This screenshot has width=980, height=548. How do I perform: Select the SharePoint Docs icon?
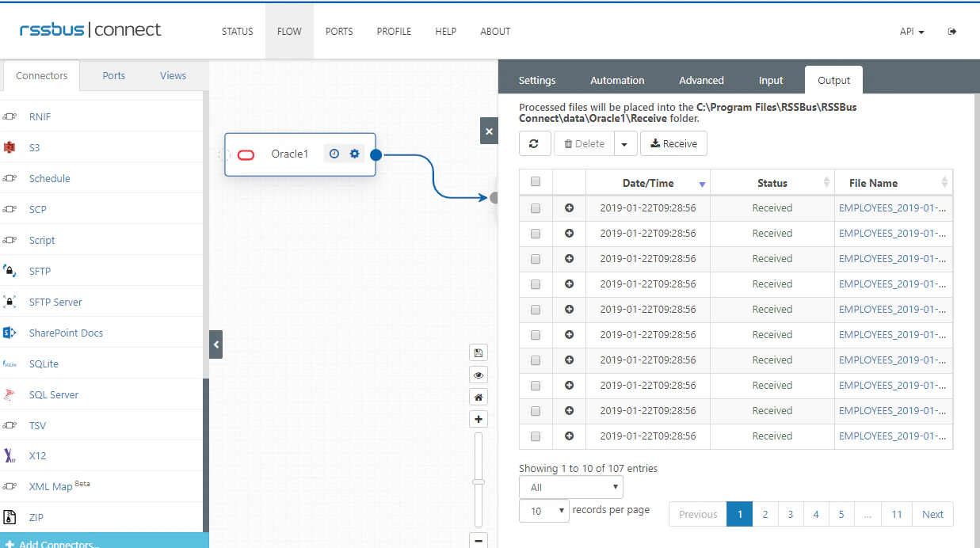click(x=10, y=333)
